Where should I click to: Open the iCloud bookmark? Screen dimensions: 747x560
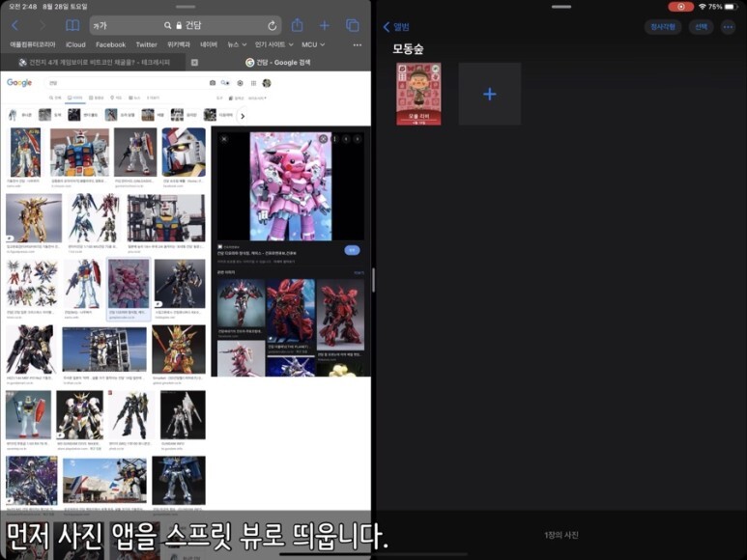click(x=75, y=44)
